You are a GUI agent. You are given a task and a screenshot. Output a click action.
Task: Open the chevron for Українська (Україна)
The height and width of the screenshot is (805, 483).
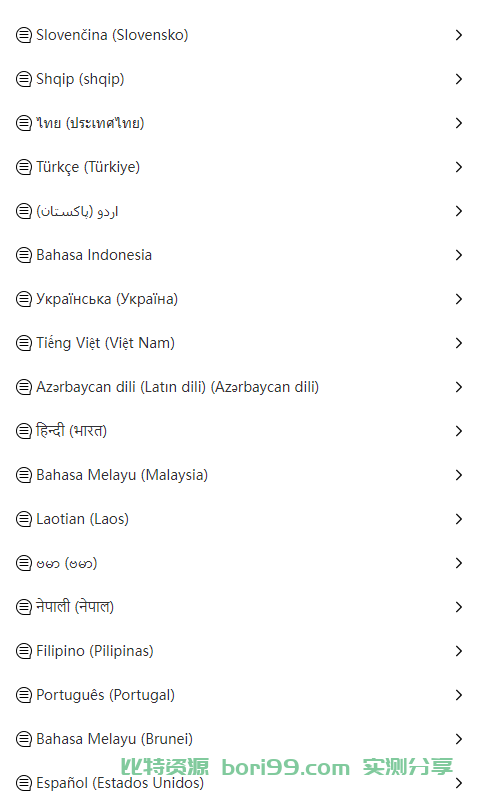(459, 299)
